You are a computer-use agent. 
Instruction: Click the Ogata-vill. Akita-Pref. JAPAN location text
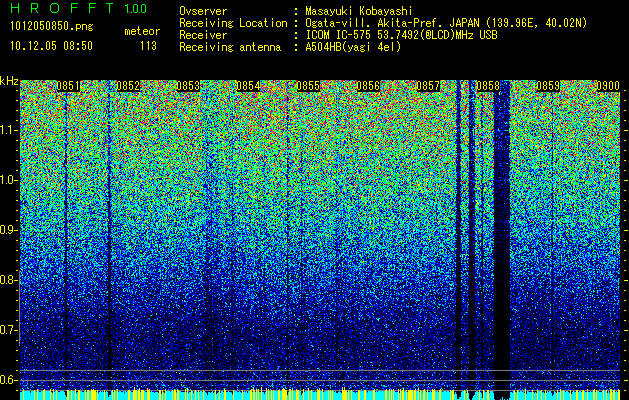tap(446, 23)
